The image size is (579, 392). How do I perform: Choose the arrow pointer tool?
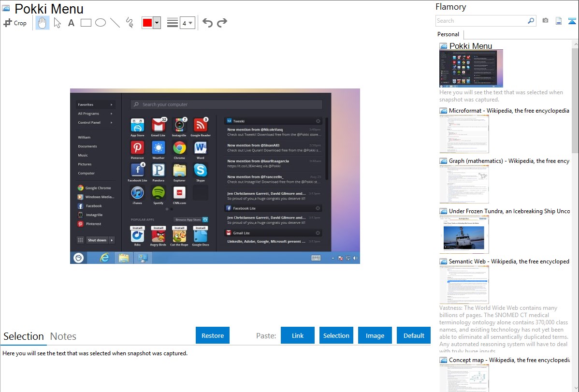pos(57,23)
